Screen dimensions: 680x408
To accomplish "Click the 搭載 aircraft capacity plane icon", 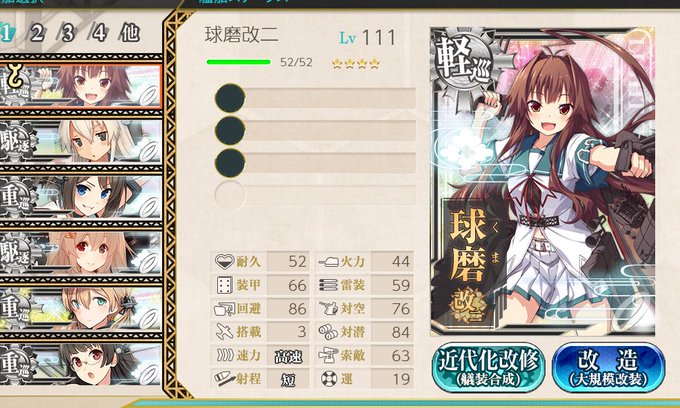I will point(224,332).
